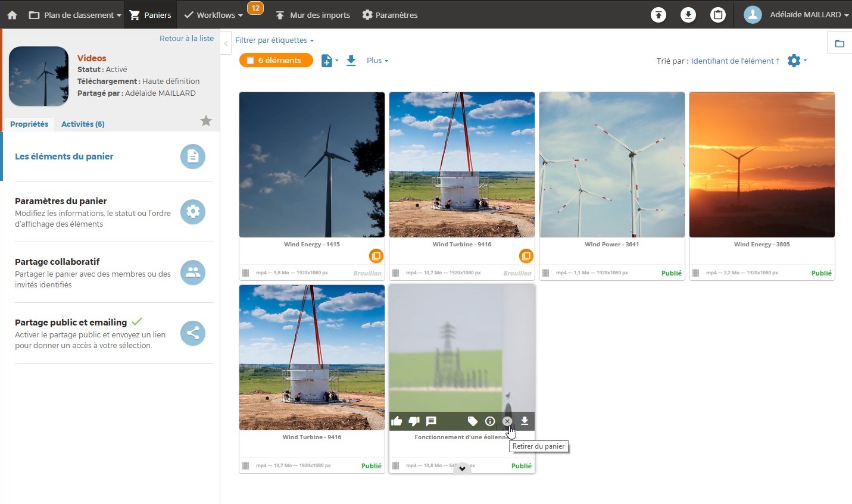Open the folder panel icon at right edge
The image size is (852, 504).
[839, 43]
